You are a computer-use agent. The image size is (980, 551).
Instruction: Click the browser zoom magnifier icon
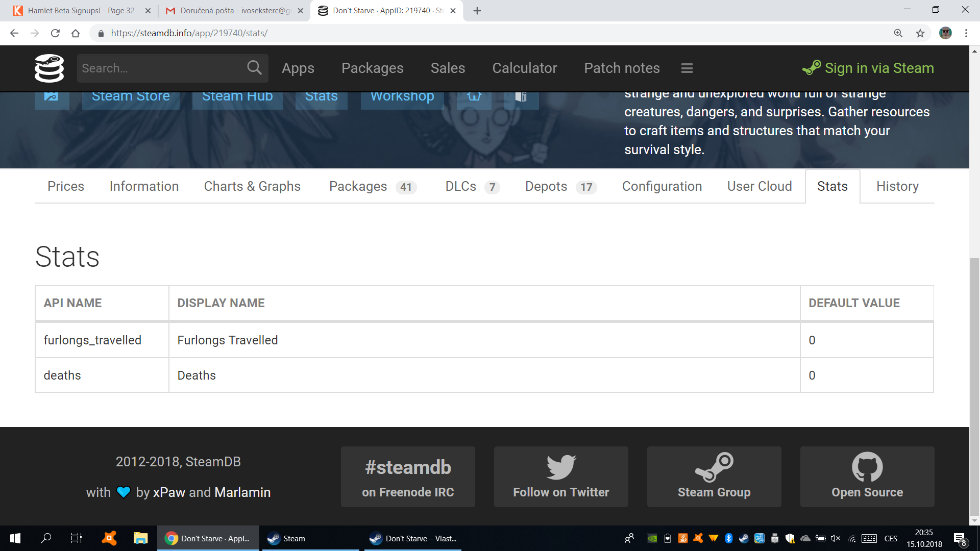(898, 33)
